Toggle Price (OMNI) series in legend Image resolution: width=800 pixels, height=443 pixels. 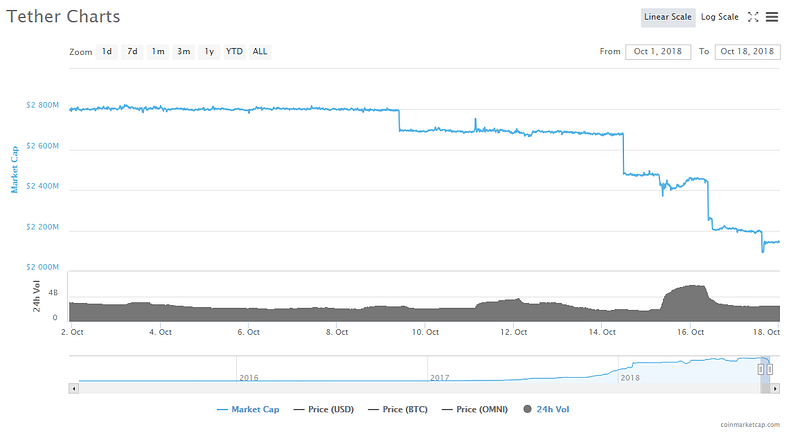[x=474, y=409]
